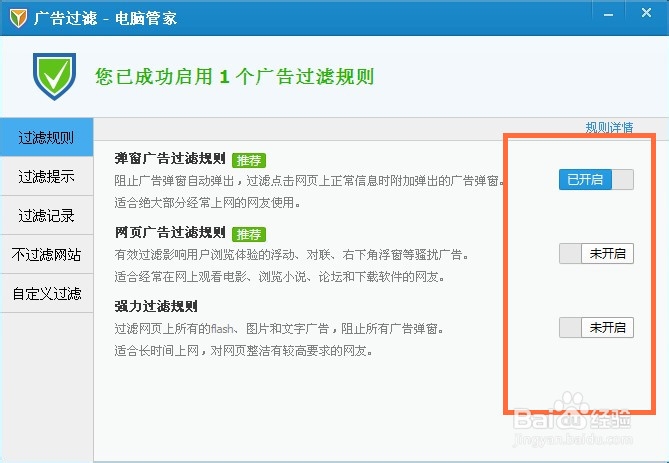Turn on the 强力过滤规则 switch
Image resolution: width=669 pixels, height=463 pixels.
(x=596, y=328)
